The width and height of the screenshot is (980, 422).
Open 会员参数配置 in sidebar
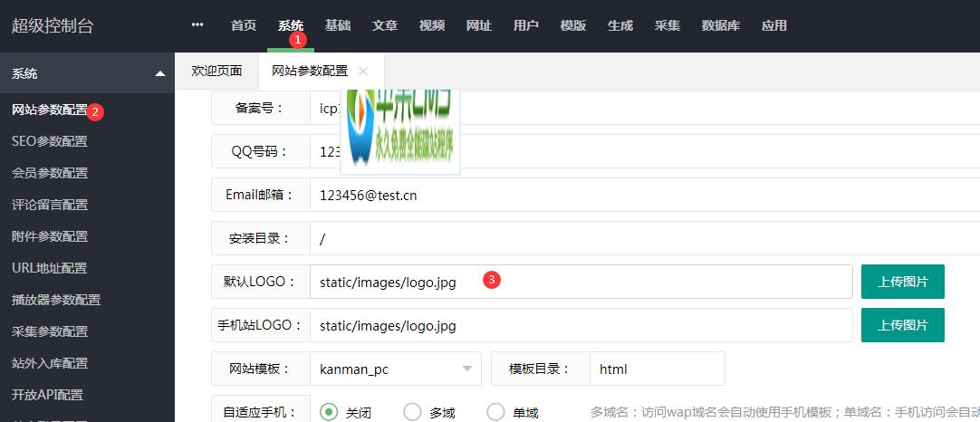point(50,173)
